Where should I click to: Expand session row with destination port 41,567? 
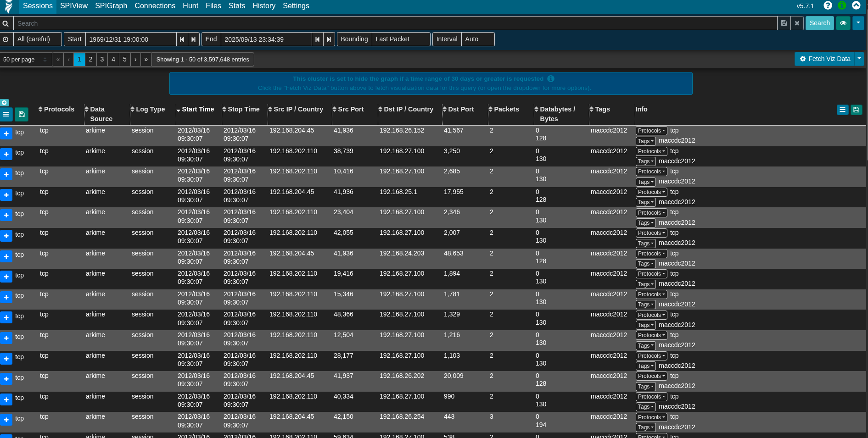[6, 133]
